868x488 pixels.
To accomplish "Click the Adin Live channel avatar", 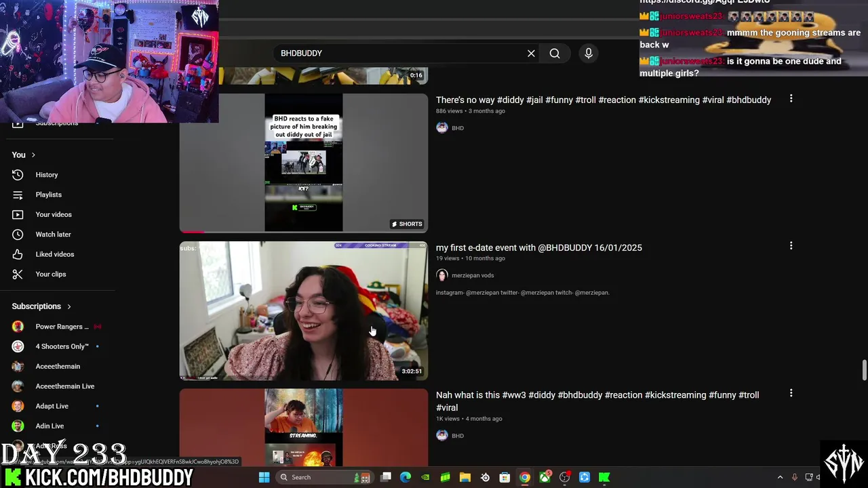I will (x=18, y=426).
